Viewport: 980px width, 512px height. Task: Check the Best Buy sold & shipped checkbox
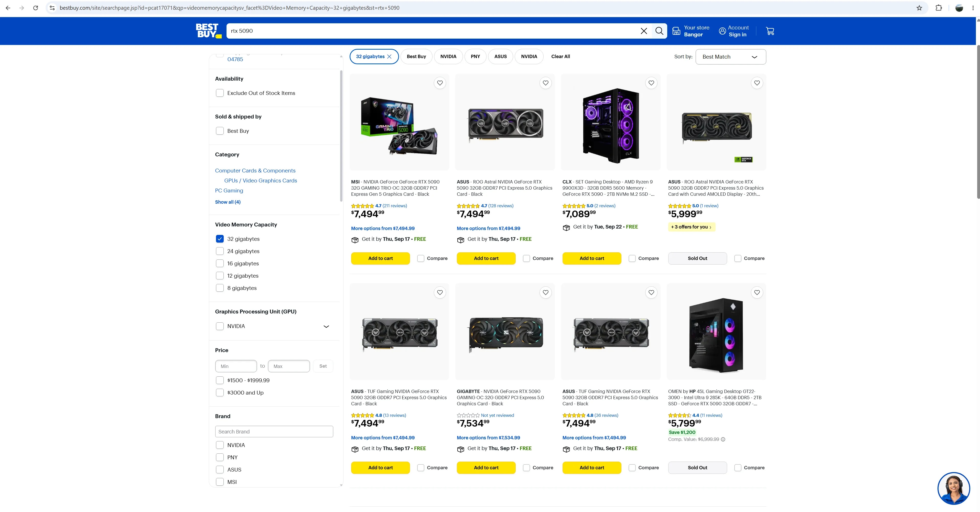pyautogui.click(x=220, y=131)
